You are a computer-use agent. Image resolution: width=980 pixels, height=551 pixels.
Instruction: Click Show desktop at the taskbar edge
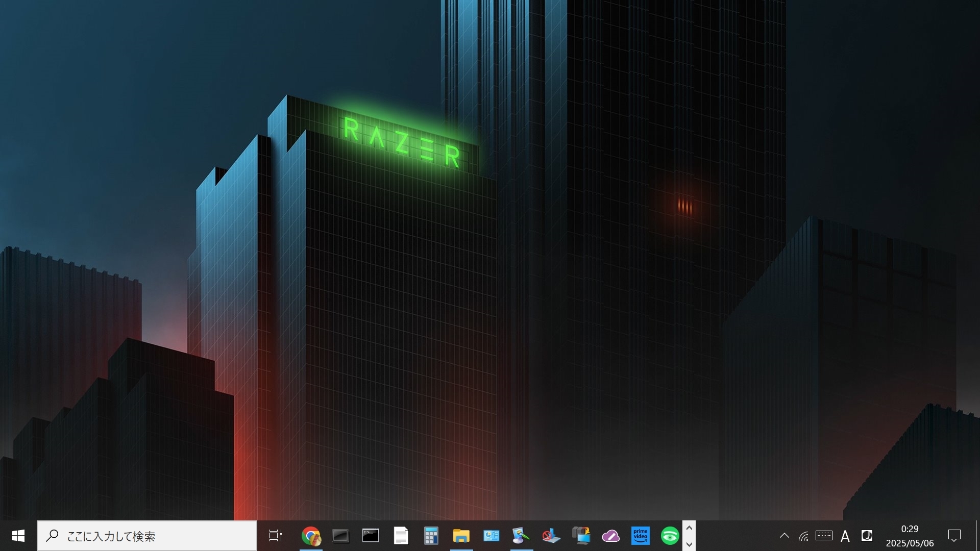pyautogui.click(x=977, y=536)
